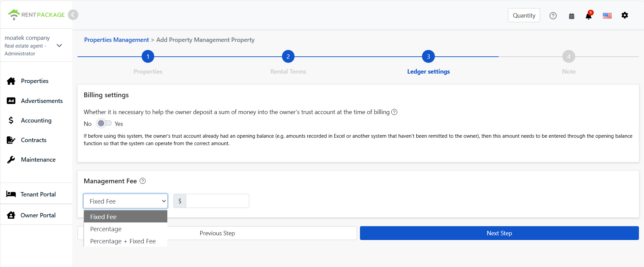The width and height of the screenshot is (644, 267).
Task: Collapse the sidebar using the arrow icon
Action: coord(73,15)
